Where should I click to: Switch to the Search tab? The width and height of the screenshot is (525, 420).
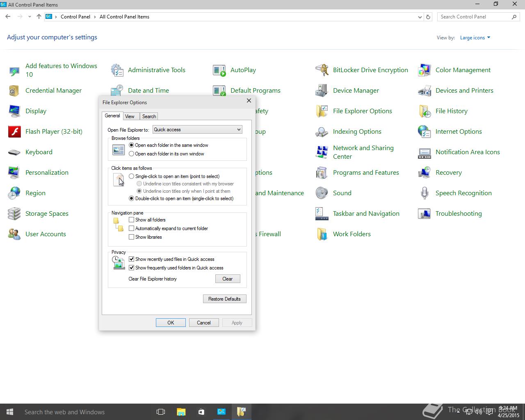149,116
